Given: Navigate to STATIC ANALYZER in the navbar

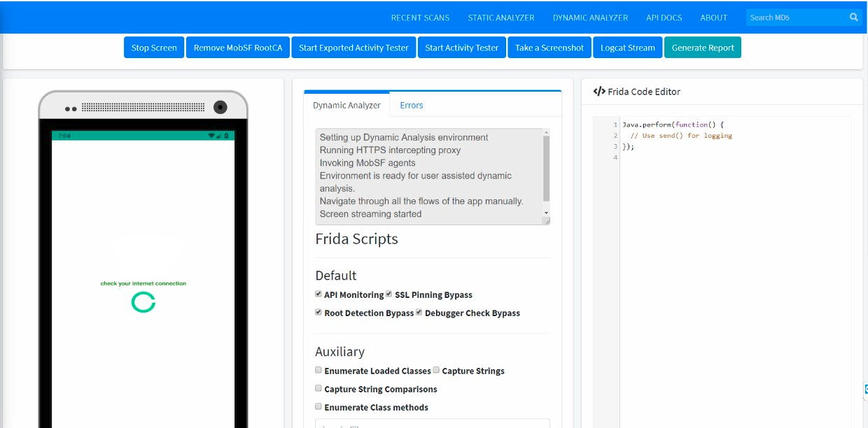Looking at the screenshot, I should 501,17.
